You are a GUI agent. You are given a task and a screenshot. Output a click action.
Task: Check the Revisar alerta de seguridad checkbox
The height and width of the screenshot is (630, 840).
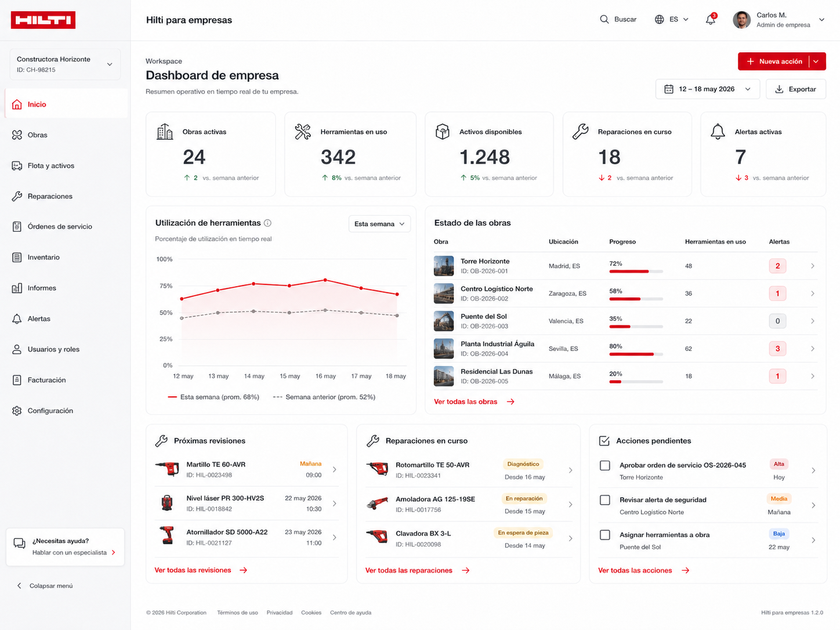tap(605, 500)
